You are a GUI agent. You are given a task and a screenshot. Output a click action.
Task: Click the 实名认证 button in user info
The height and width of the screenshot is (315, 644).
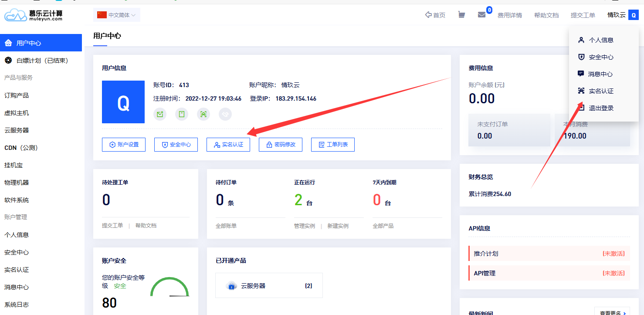coord(228,144)
